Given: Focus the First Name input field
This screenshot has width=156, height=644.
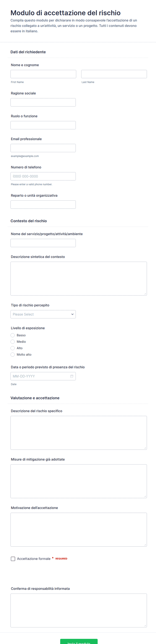Looking at the screenshot, I should point(43,74).
